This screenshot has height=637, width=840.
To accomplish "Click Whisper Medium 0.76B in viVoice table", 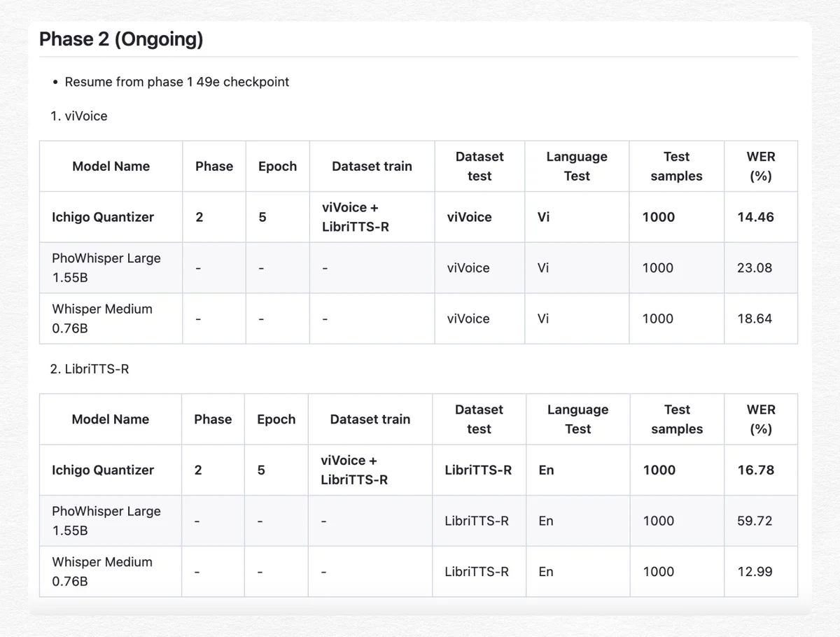I will point(102,318).
